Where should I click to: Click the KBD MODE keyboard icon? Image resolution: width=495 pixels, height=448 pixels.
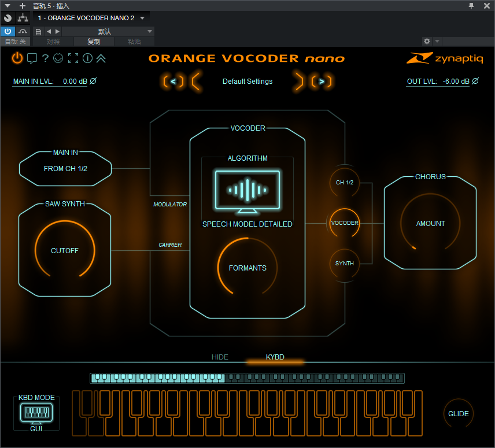pyautogui.click(x=36, y=413)
